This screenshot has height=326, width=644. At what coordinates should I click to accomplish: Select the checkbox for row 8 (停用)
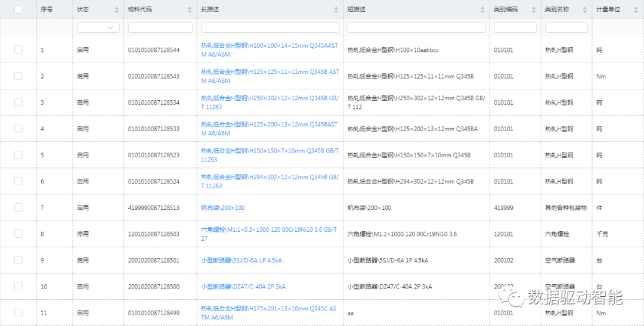18,234
